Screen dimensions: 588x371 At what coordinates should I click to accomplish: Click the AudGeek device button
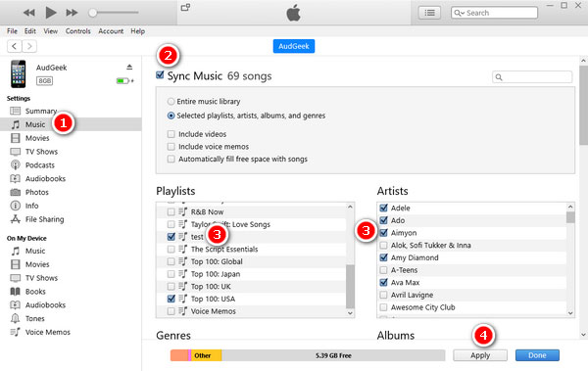(x=294, y=46)
